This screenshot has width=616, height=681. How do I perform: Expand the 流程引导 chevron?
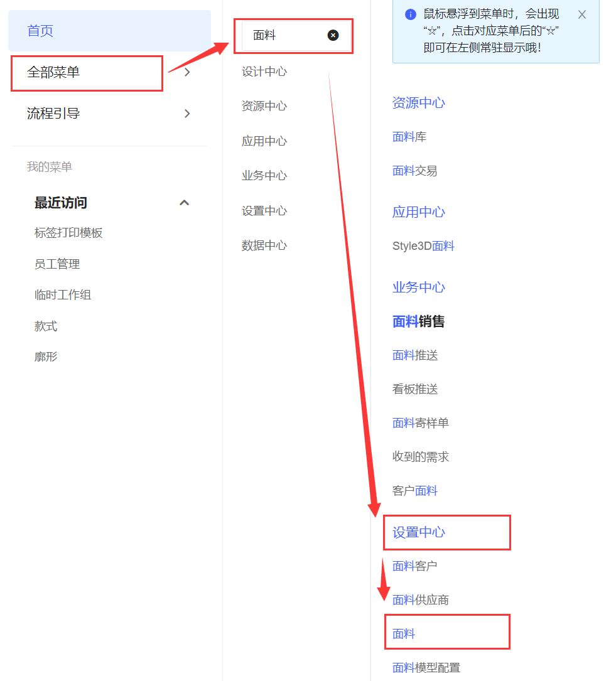point(187,114)
